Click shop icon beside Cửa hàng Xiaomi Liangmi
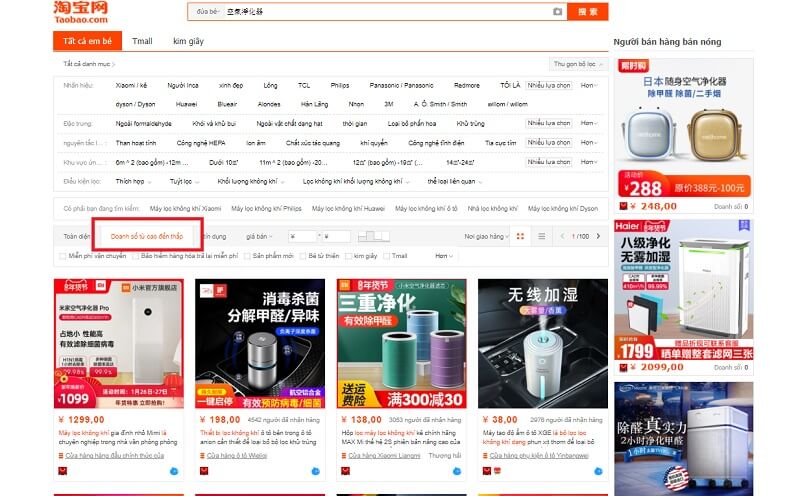The width and height of the screenshot is (800, 496). point(344,456)
